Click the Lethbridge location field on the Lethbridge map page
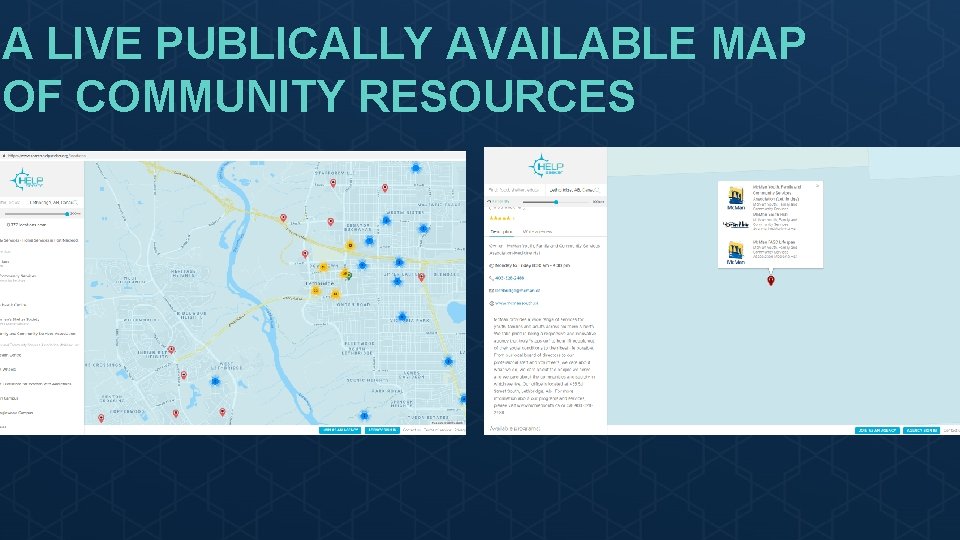Viewport: 960px width, 540px height. (54, 201)
